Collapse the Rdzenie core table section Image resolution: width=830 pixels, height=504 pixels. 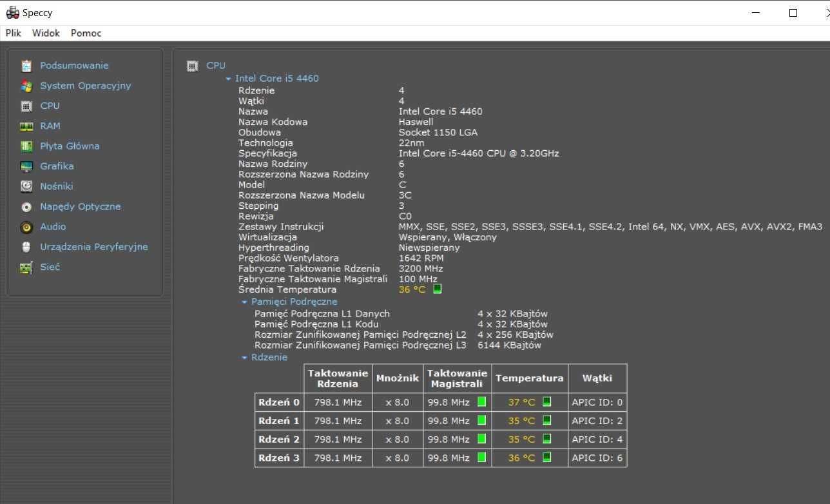pos(244,358)
